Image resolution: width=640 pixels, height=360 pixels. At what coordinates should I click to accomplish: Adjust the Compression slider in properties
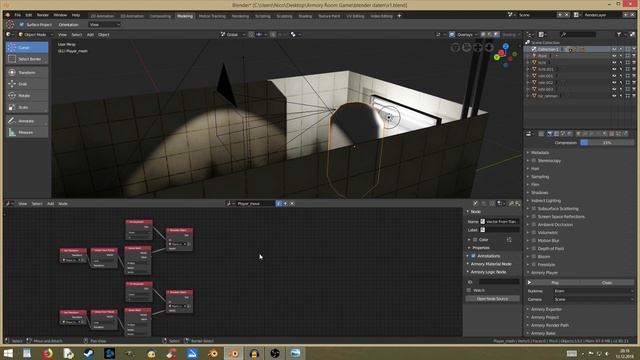pos(607,142)
